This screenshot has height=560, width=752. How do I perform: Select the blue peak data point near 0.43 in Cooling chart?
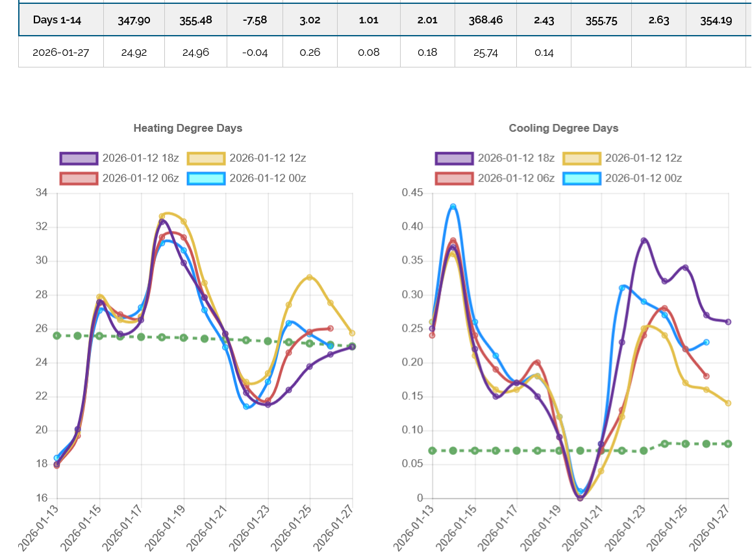pyautogui.click(x=453, y=207)
